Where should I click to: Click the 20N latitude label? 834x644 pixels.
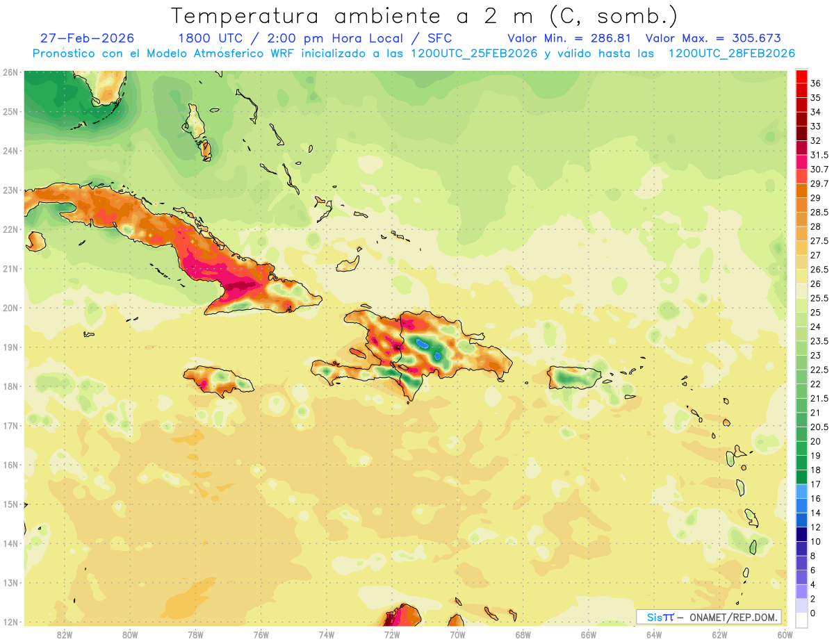pyautogui.click(x=10, y=308)
